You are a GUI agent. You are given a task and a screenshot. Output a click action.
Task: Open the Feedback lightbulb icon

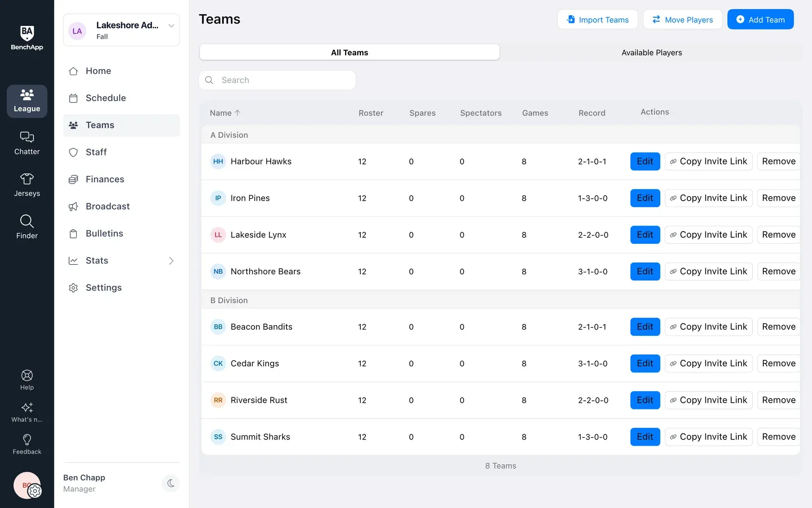27,444
